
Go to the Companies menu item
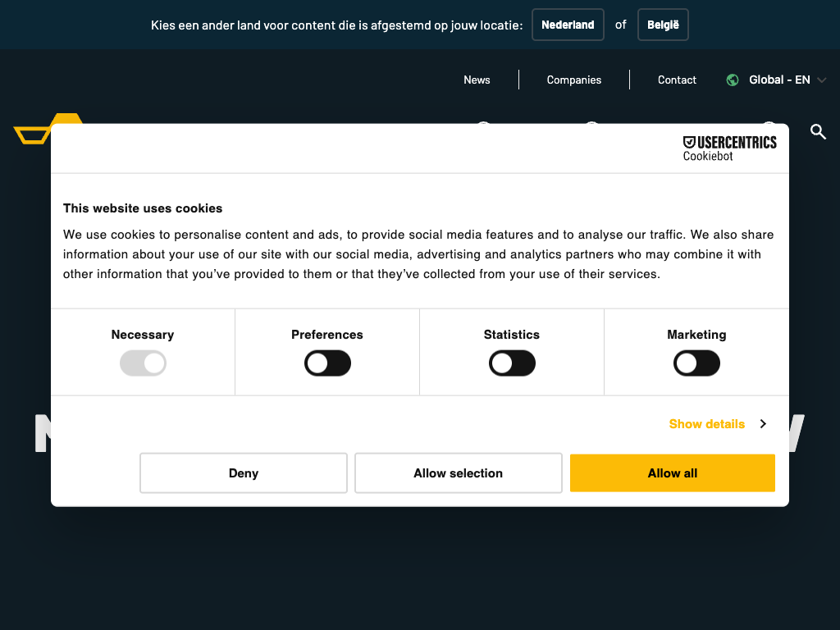click(574, 80)
